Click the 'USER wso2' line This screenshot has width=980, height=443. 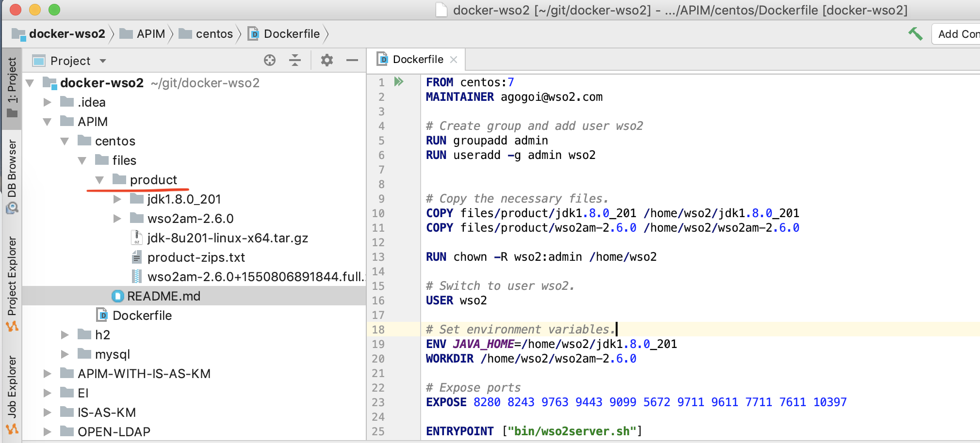click(457, 301)
